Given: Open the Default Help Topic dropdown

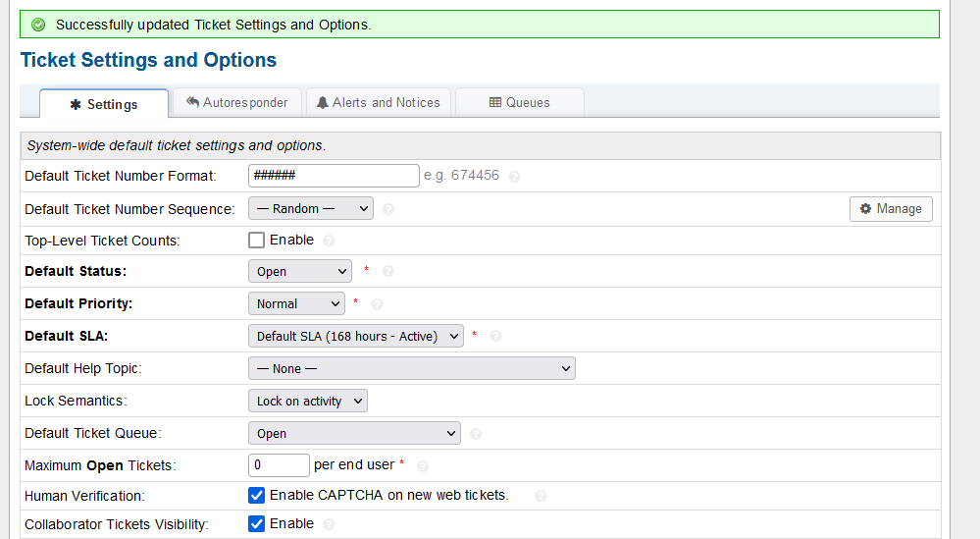Looking at the screenshot, I should pos(411,368).
